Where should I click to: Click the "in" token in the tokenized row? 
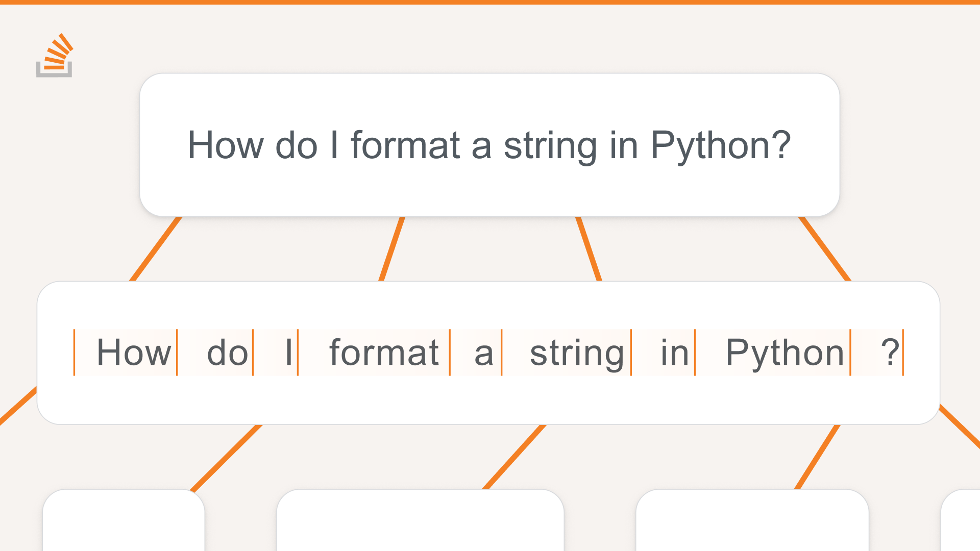tap(674, 353)
